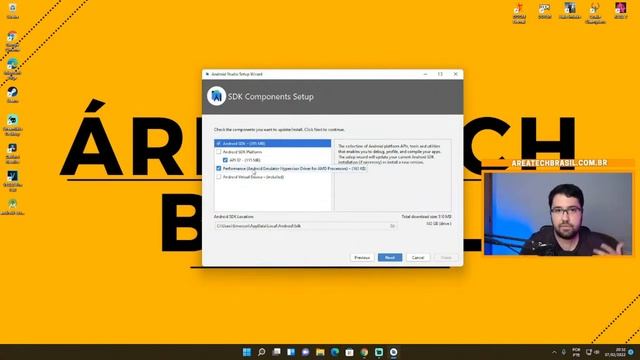Open the network and volume tray icons

click(593, 352)
